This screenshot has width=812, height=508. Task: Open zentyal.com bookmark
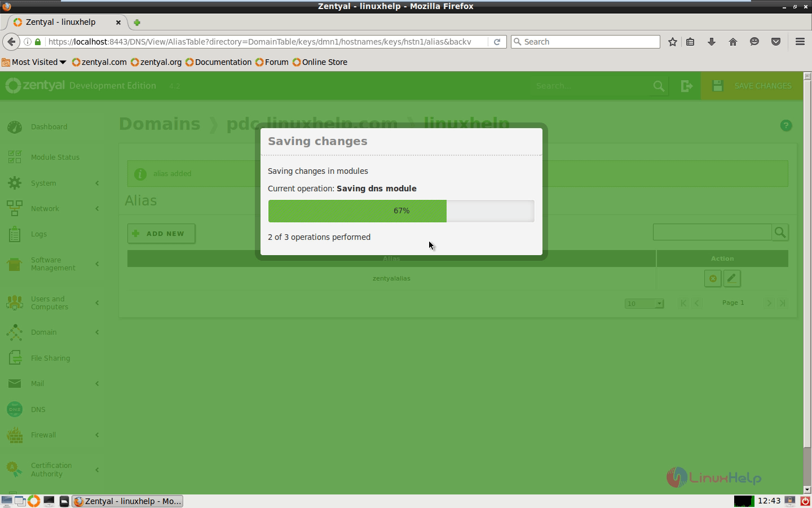point(99,62)
